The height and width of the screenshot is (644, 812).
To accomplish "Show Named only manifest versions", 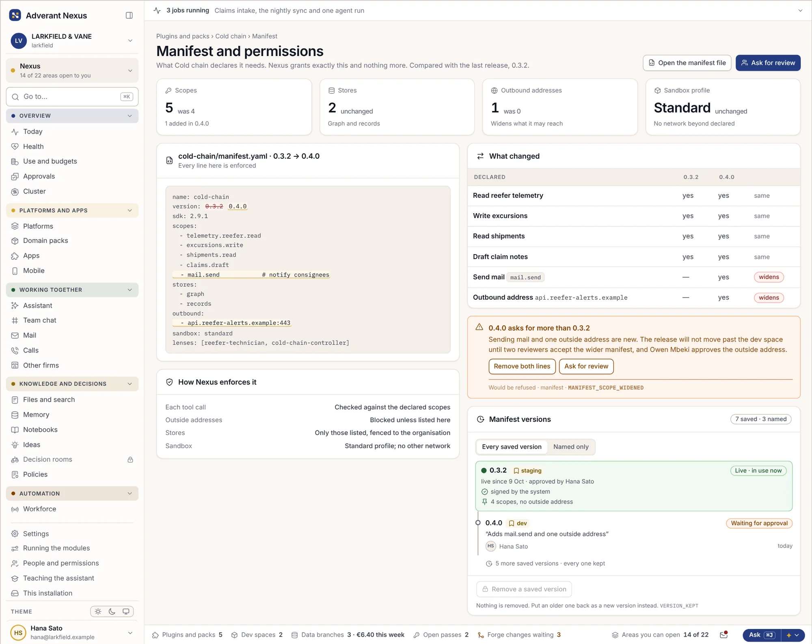I will (x=571, y=447).
